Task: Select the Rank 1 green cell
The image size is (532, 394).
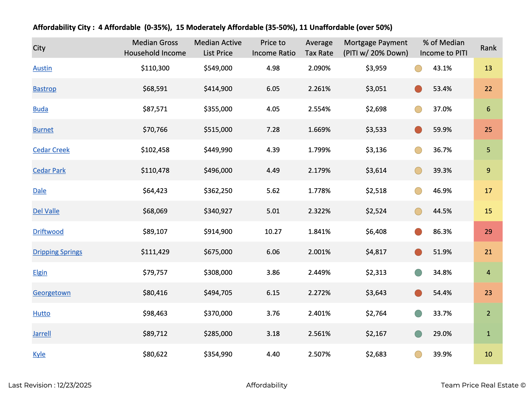Action: pos(488,334)
